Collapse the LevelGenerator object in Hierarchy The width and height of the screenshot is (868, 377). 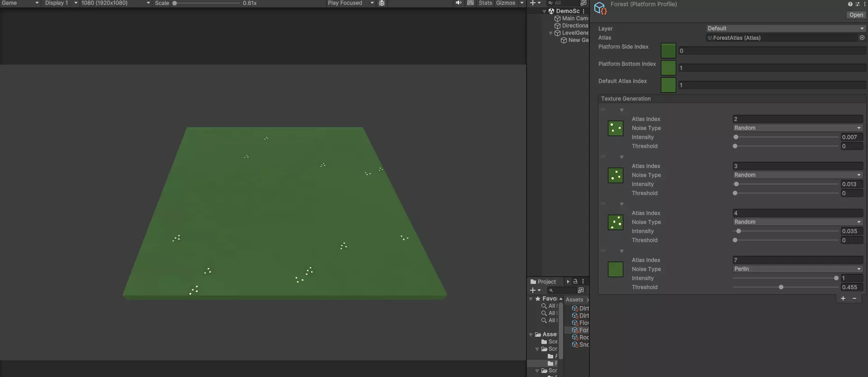pos(550,33)
